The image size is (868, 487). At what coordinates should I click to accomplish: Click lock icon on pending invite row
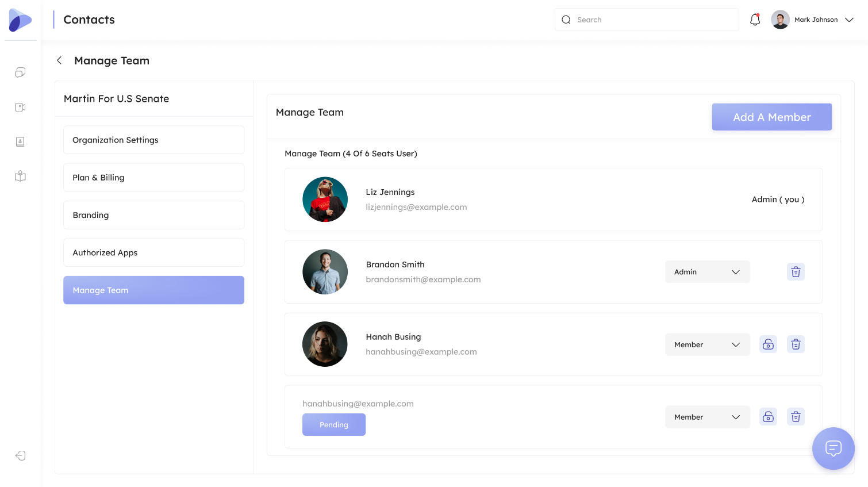[x=768, y=417]
